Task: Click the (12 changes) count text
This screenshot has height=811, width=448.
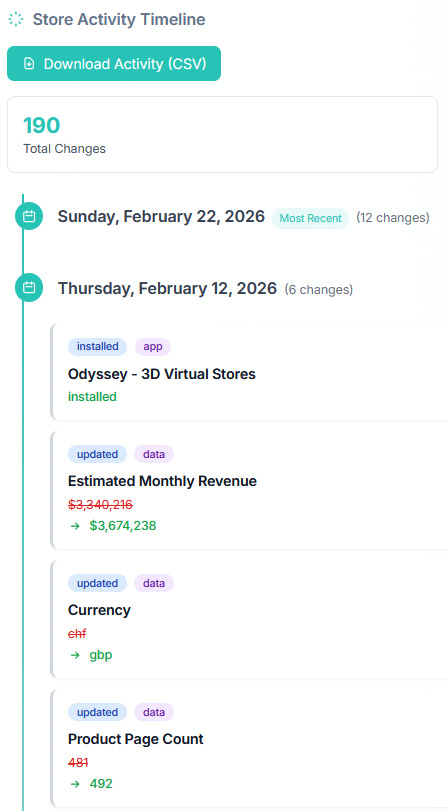Action: coord(393,218)
